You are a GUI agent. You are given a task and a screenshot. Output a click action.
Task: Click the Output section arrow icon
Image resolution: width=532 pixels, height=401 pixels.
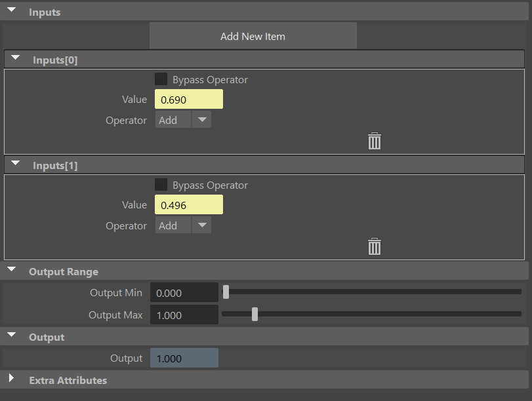coord(10,335)
